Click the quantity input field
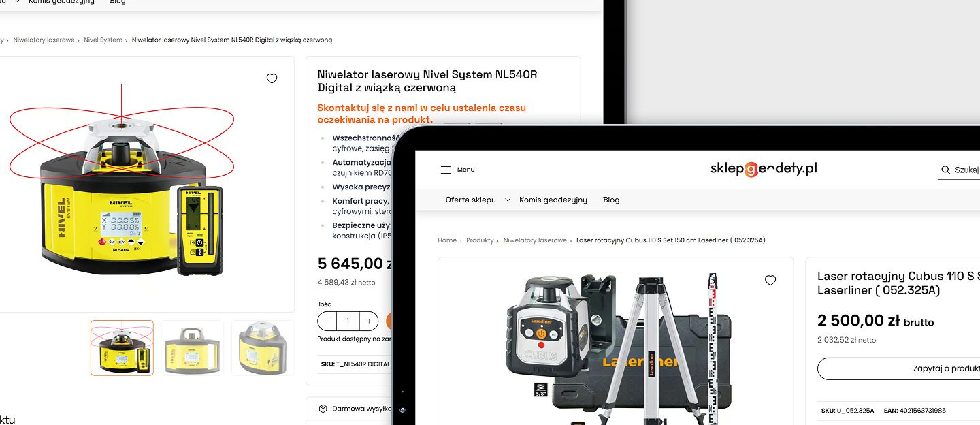The height and width of the screenshot is (425, 980). [348, 321]
